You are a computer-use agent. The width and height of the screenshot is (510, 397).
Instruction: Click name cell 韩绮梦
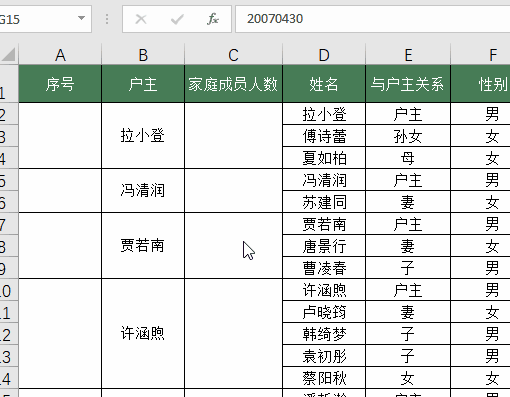[324, 334]
